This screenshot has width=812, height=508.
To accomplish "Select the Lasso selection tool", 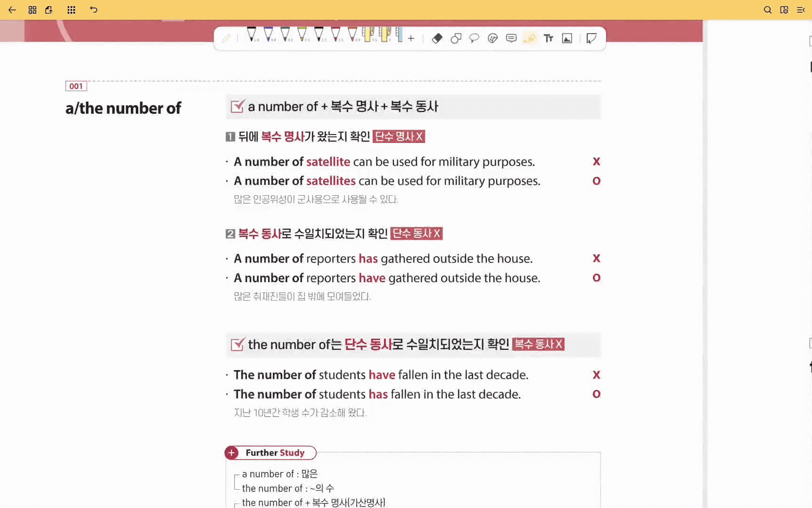I will 474,39.
